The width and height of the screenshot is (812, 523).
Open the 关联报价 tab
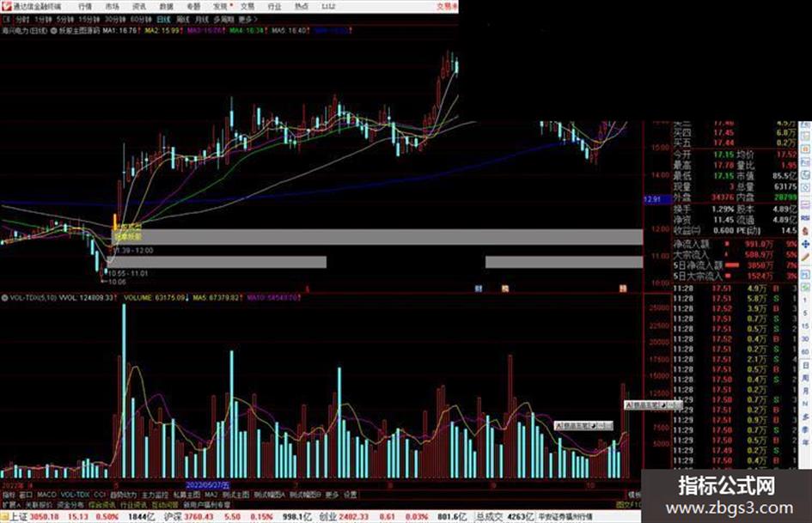click(x=39, y=504)
